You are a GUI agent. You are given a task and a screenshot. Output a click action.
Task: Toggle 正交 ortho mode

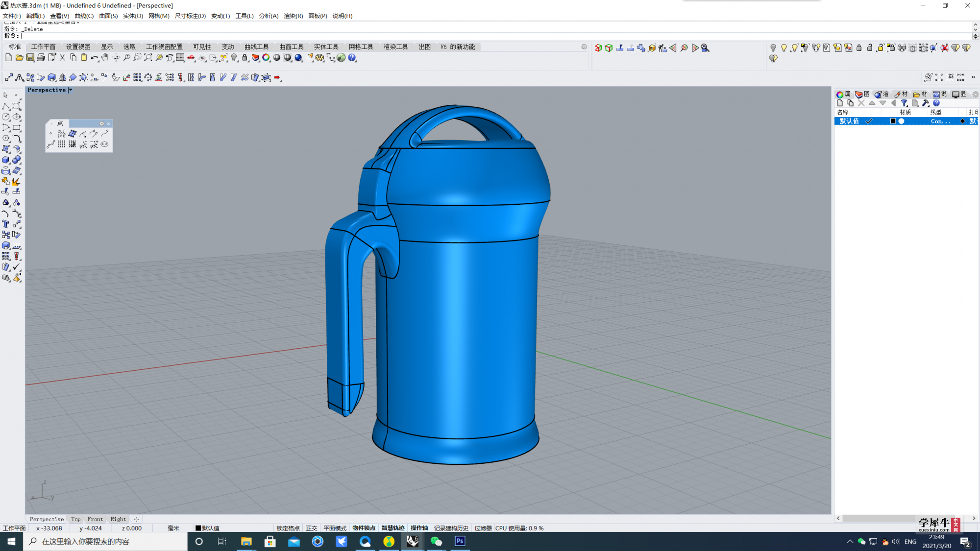312,528
